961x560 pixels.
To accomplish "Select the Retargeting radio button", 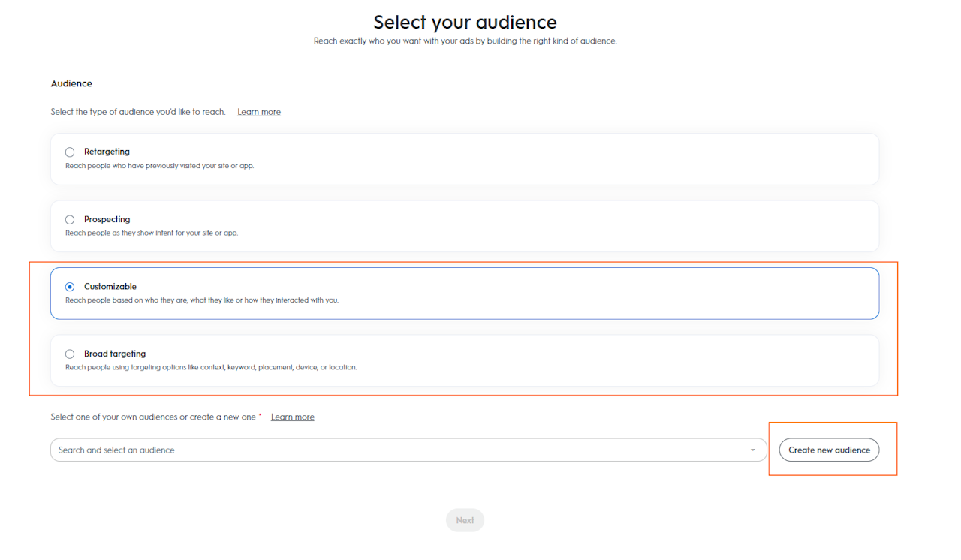I will tap(70, 152).
